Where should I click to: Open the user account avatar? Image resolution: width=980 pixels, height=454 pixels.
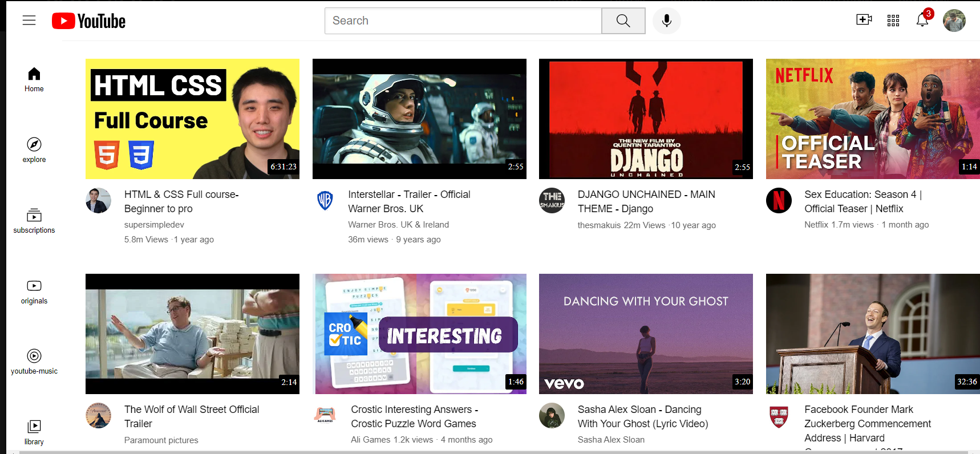point(954,21)
